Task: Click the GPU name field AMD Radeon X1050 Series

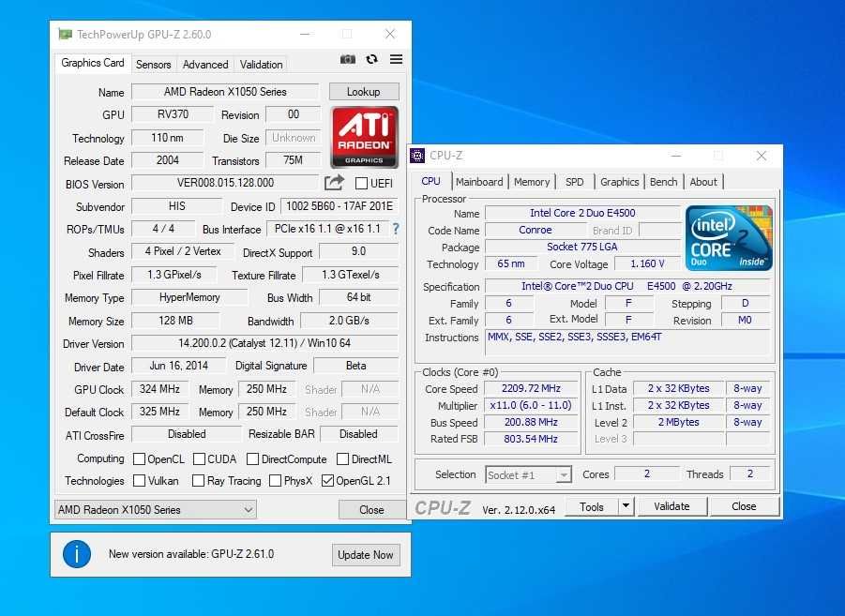Action: (225, 92)
